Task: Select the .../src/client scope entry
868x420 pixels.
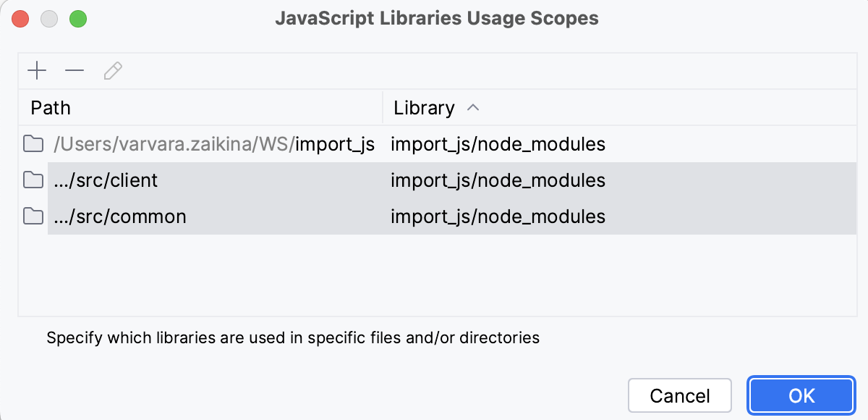Action: [x=105, y=180]
